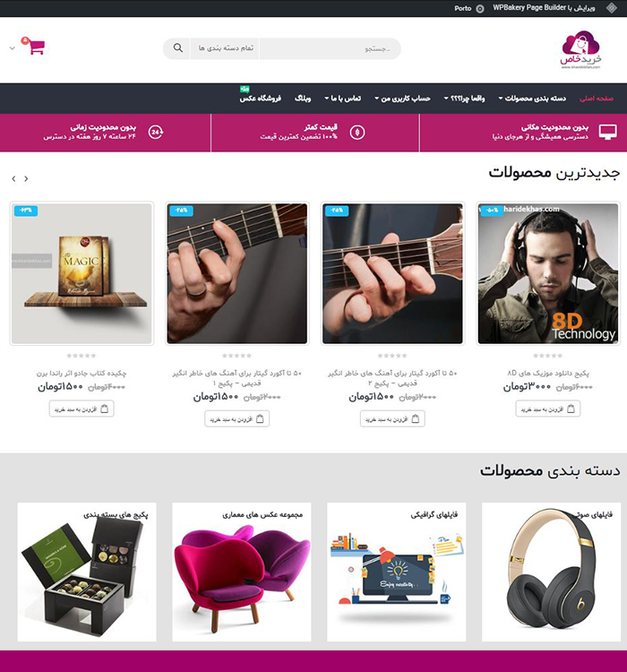This screenshot has height=672, width=627.
Task: Click the 24-hour clock icon
Action: point(156,132)
